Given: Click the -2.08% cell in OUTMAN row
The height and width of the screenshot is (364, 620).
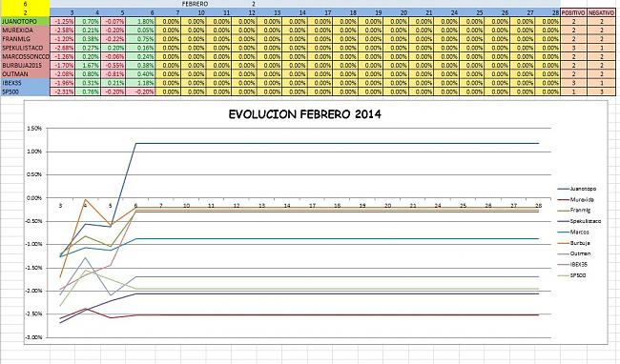Looking at the screenshot, I should [62, 73].
